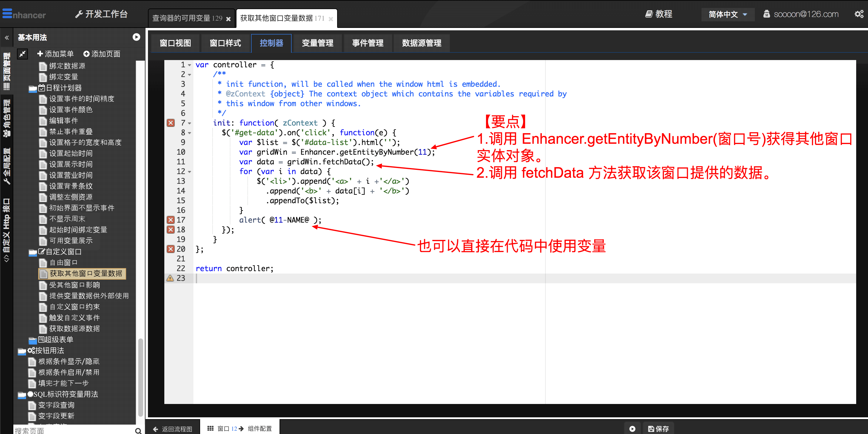This screenshot has width=868, height=434.
Task: Click 返回流程图 button
Action: pos(173,429)
